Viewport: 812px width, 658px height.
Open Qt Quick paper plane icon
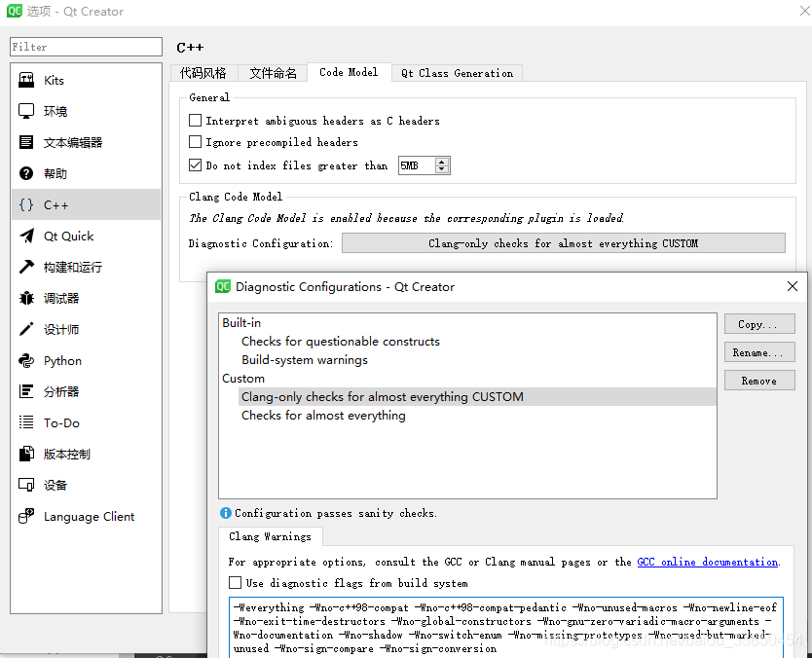26,237
